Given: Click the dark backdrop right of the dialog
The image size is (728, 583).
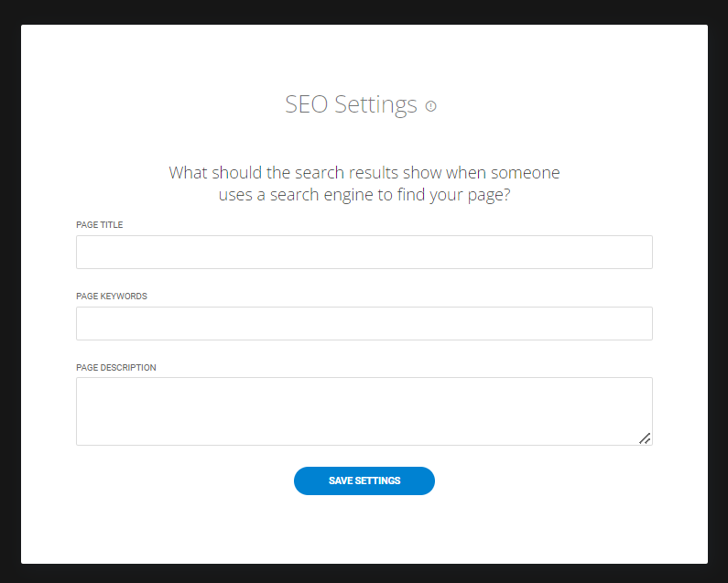Looking at the screenshot, I should [x=718, y=291].
